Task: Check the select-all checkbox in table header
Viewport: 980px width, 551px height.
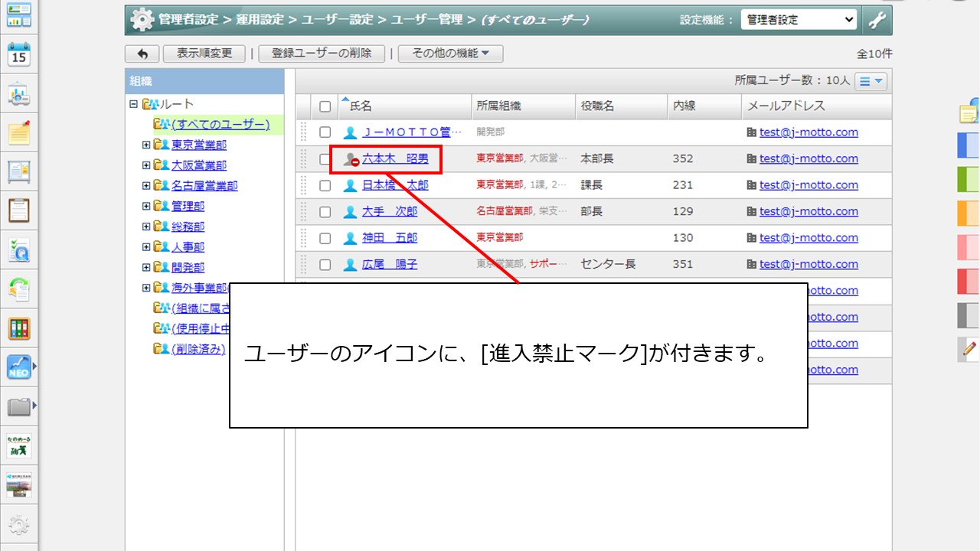Action: click(x=325, y=106)
